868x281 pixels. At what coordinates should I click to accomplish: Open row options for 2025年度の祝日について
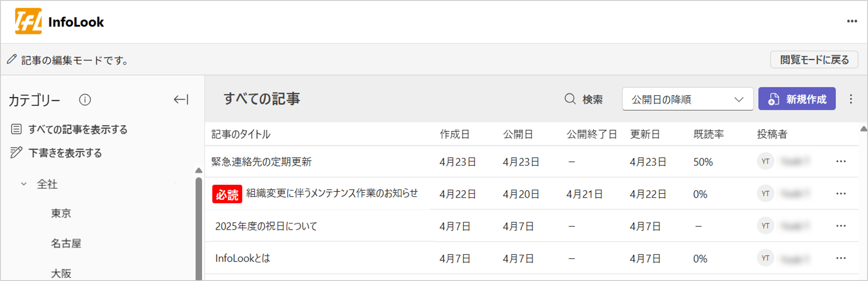[841, 226]
